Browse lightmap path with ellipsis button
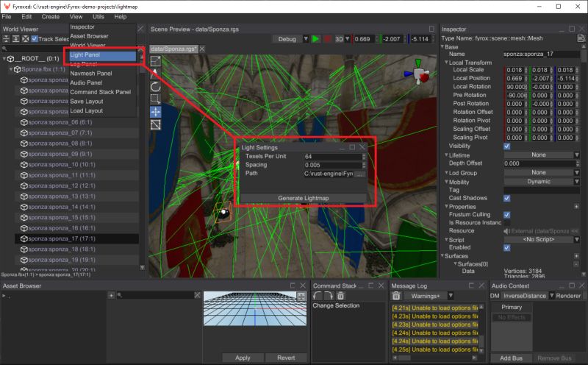588x365 pixels. [359, 174]
